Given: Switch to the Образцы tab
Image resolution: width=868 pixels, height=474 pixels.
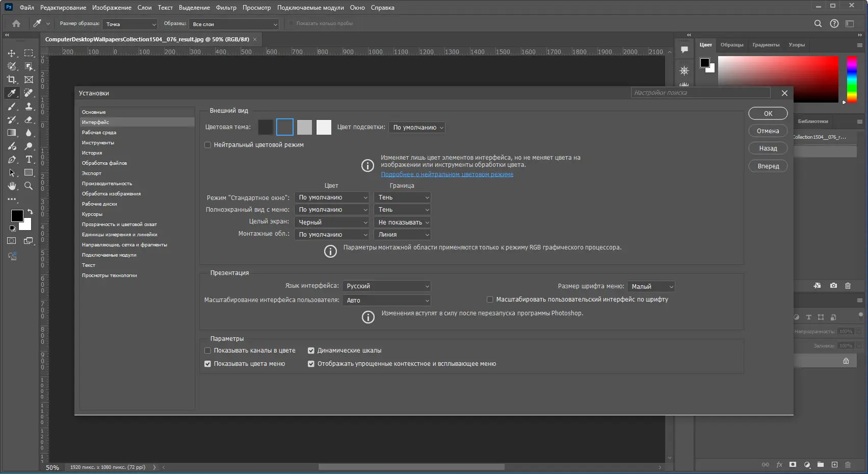Looking at the screenshot, I should (x=732, y=45).
